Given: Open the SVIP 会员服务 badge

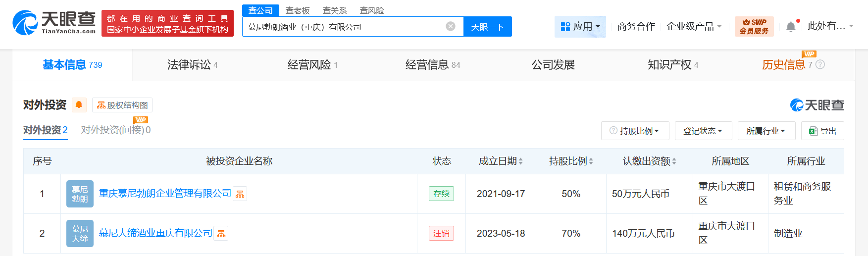Looking at the screenshot, I should click(754, 26).
